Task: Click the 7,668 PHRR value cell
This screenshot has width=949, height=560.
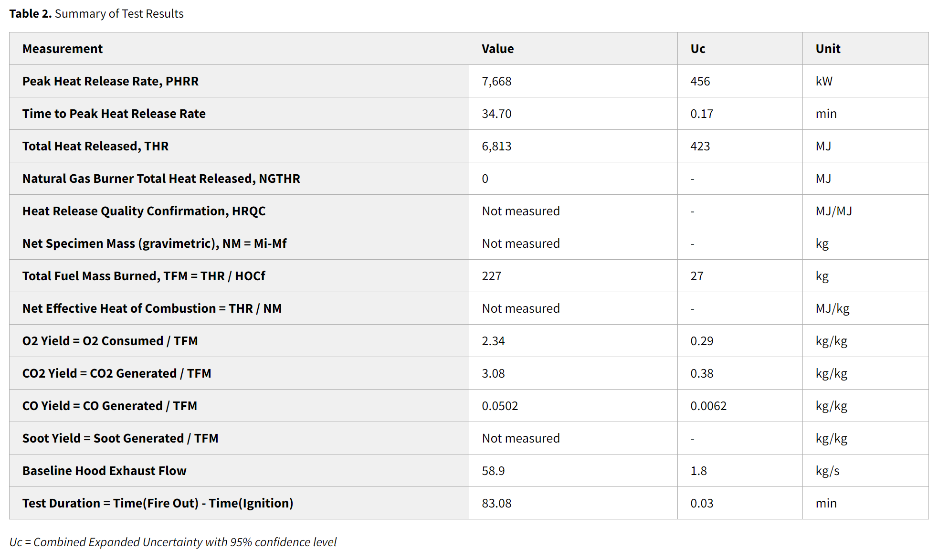Action: [x=496, y=81]
